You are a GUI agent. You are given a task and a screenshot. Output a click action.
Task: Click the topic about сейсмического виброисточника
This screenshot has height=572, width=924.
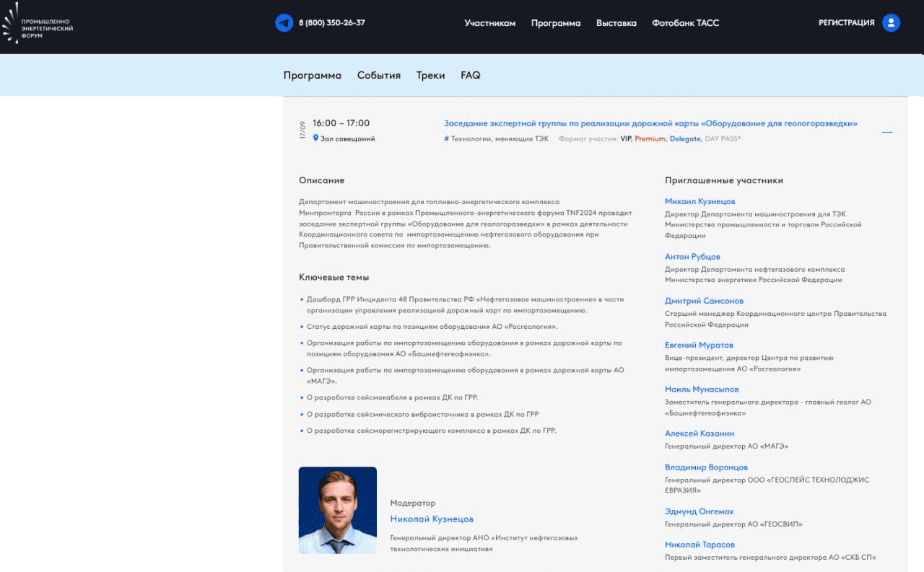tap(422, 414)
